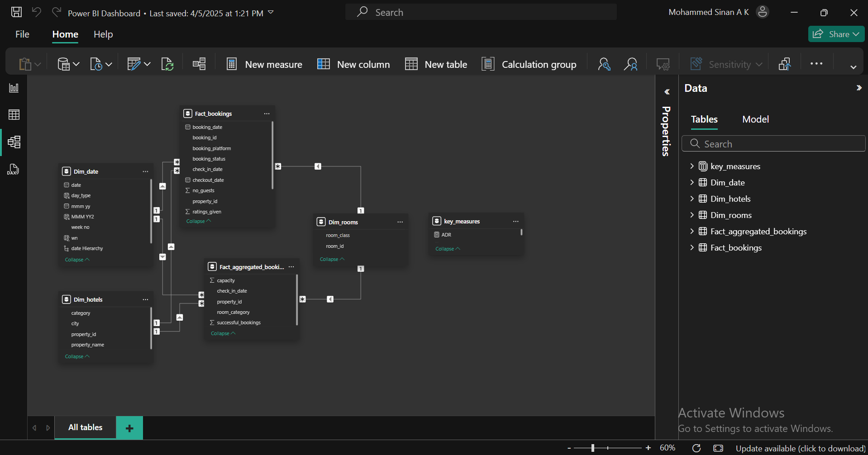The height and width of the screenshot is (455, 868).
Task: Expand key_measures in Data pane
Action: (692, 166)
